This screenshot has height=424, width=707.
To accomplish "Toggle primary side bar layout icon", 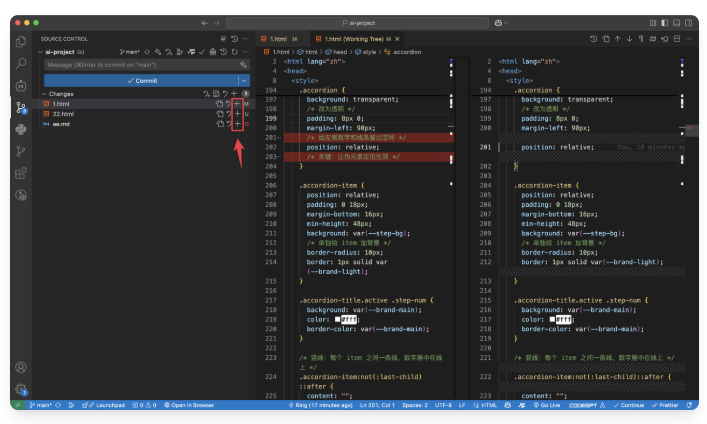I will [x=665, y=23].
